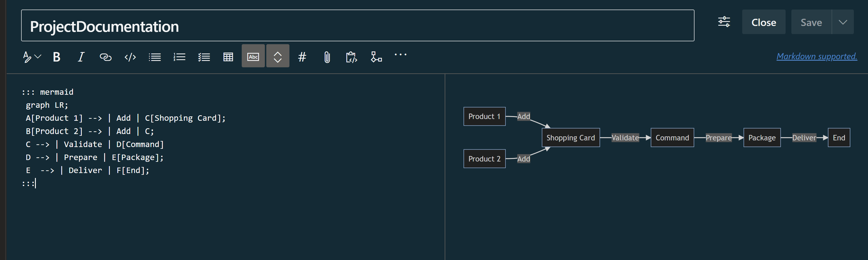Image resolution: width=868 pixels, height=260 pixels.
Task: Insert a numbered list
Action: pyautogui.click(x=179, y=56)
